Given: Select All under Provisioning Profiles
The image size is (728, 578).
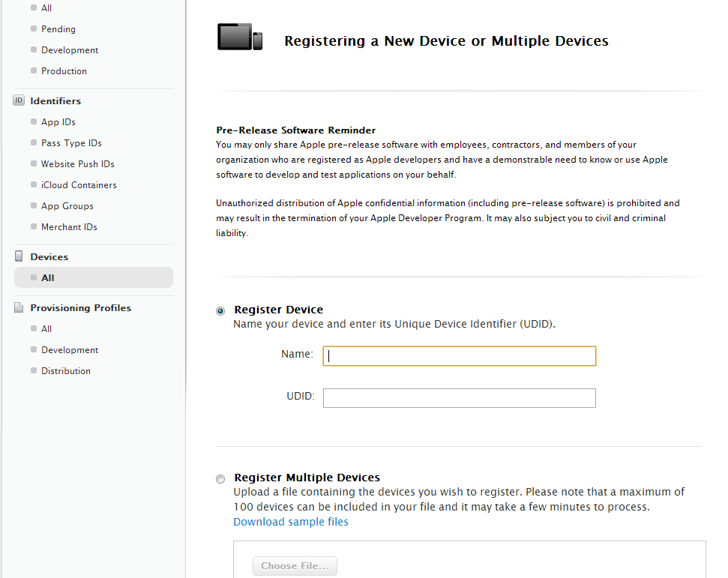Looking at the screenshot, I should (x=46, y=328).
